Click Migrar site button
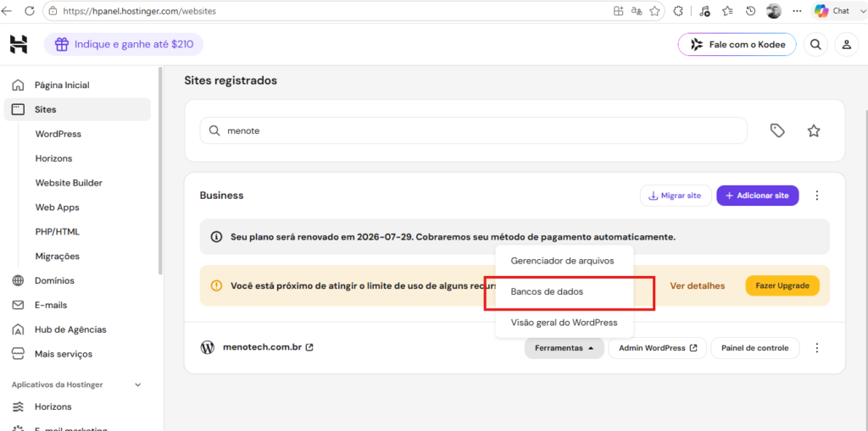 [x=676, y=196]
